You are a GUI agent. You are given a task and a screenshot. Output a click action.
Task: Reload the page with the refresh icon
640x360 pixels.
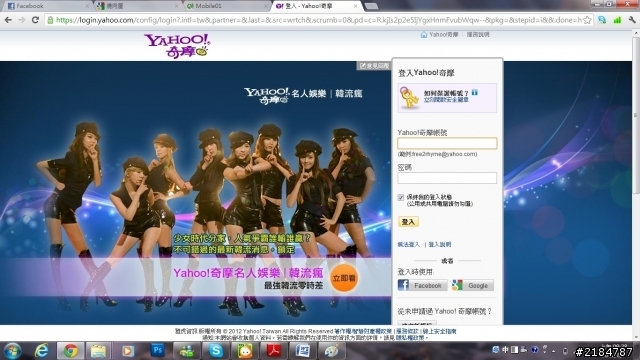coord(35,20)
